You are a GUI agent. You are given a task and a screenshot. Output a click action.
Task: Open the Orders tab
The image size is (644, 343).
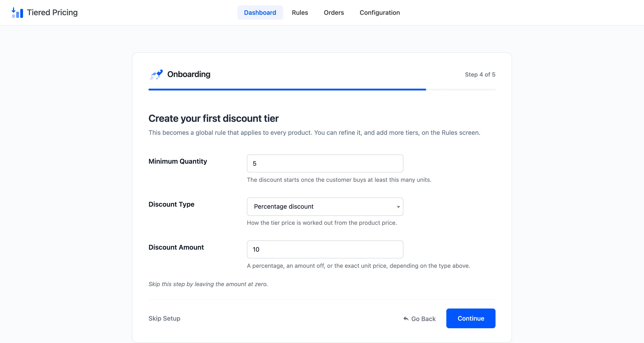(x=334, y=13)
